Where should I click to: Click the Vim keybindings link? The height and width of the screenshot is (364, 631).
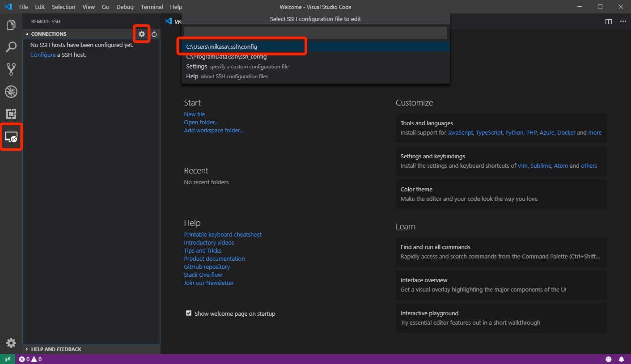522,166
